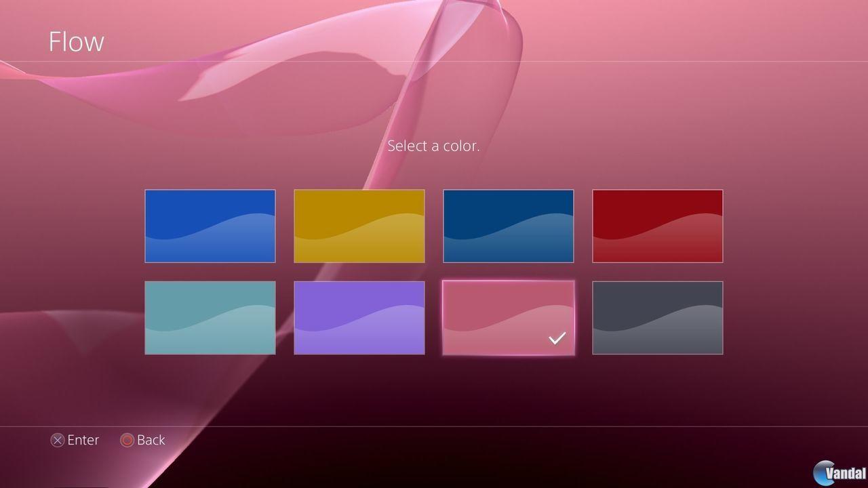Click the Back label
The image size is (868, 488).
point(151,440)
